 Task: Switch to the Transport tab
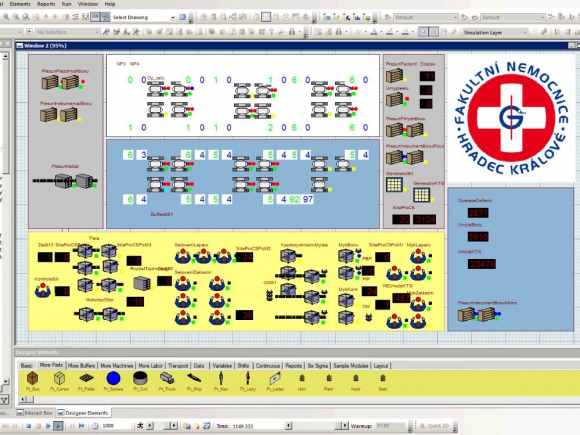click(178, 365)
